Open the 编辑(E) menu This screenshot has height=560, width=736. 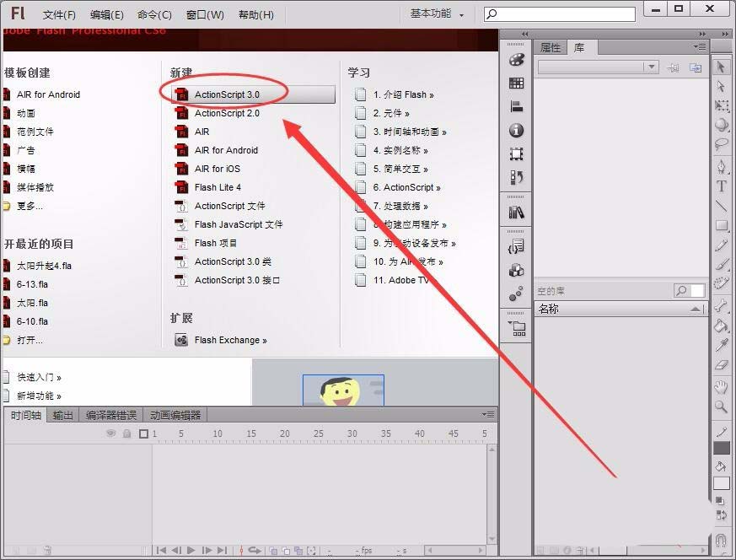[x=107, y=15]
